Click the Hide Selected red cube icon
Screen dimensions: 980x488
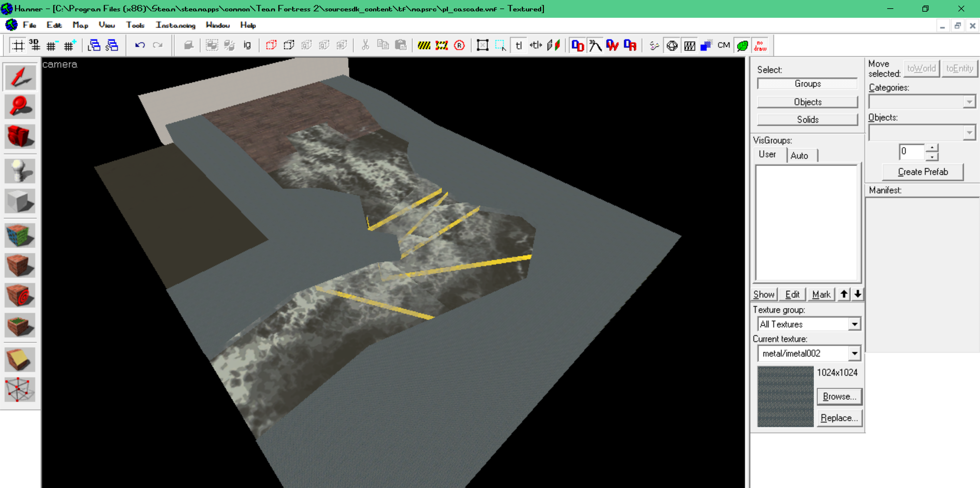coord(271,46)
